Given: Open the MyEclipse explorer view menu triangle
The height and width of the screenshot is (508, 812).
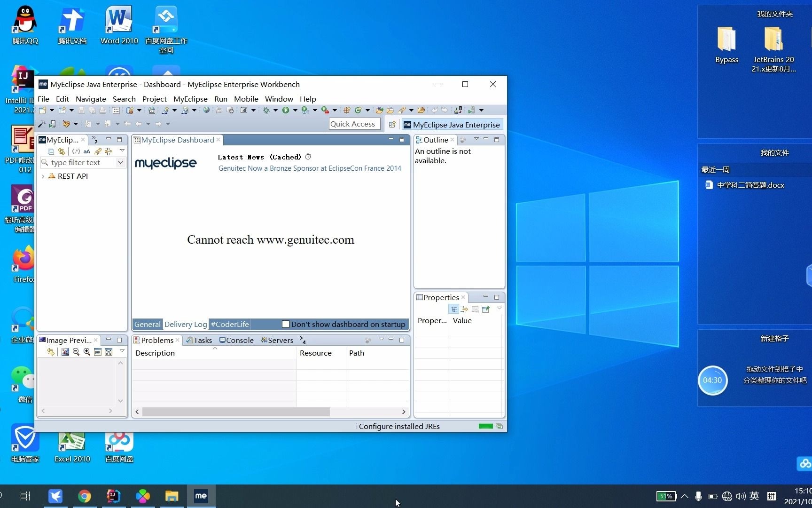Looking at the screenshot, I should pyautogui.click(x=122, y=151).
